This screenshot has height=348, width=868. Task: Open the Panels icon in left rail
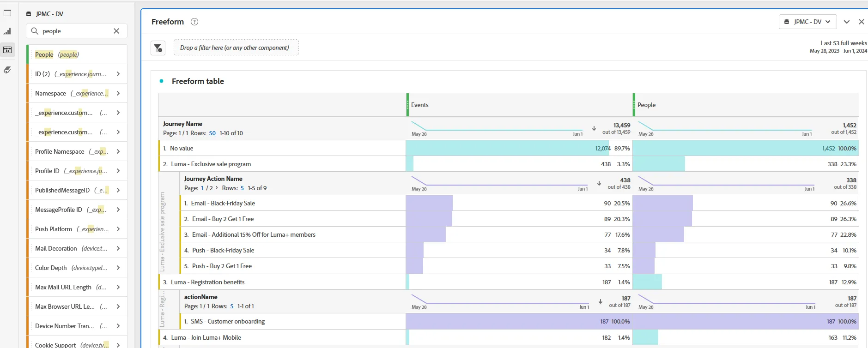(x=7, y=13)
